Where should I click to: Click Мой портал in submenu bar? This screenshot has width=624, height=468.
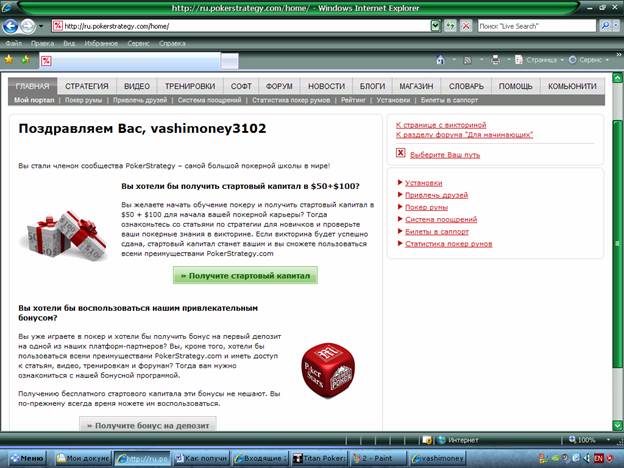coord(34,100)
